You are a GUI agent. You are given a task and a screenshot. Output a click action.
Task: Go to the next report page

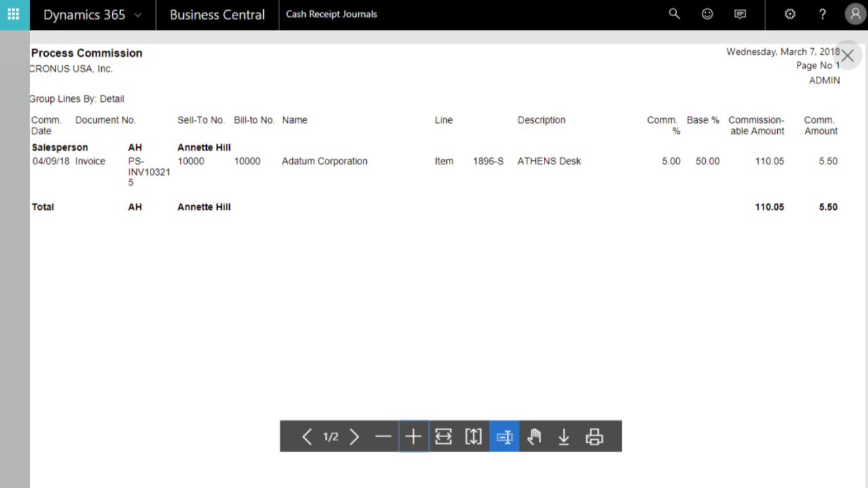tap(354, 436)
